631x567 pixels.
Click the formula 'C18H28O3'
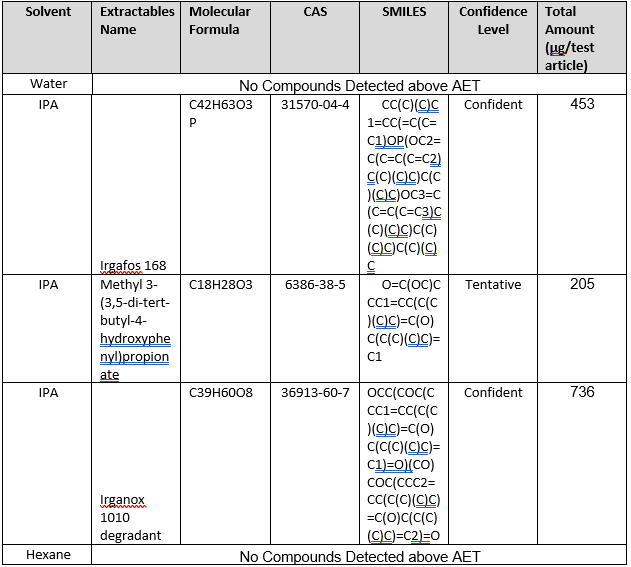click(221, 285)
